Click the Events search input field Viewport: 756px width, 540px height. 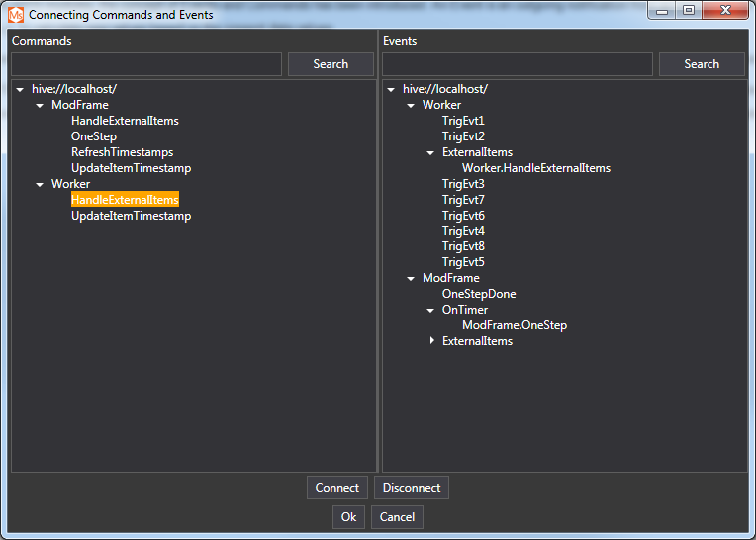(518, 64)
